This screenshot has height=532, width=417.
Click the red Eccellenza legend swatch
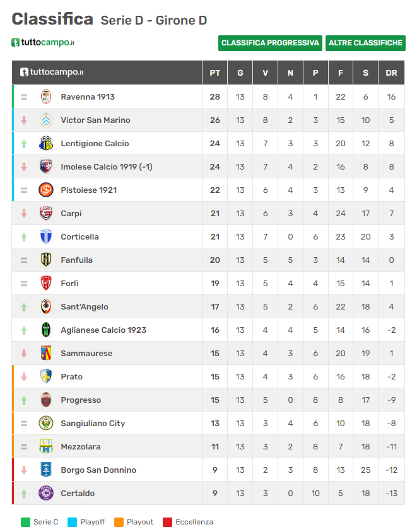tap(167, 522)
